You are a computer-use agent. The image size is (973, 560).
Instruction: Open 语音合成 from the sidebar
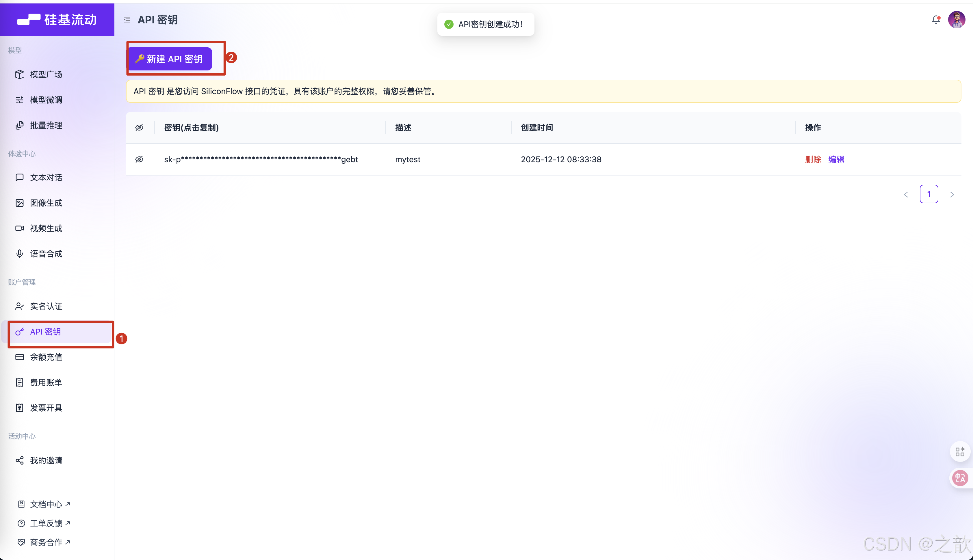coord(46,253)
